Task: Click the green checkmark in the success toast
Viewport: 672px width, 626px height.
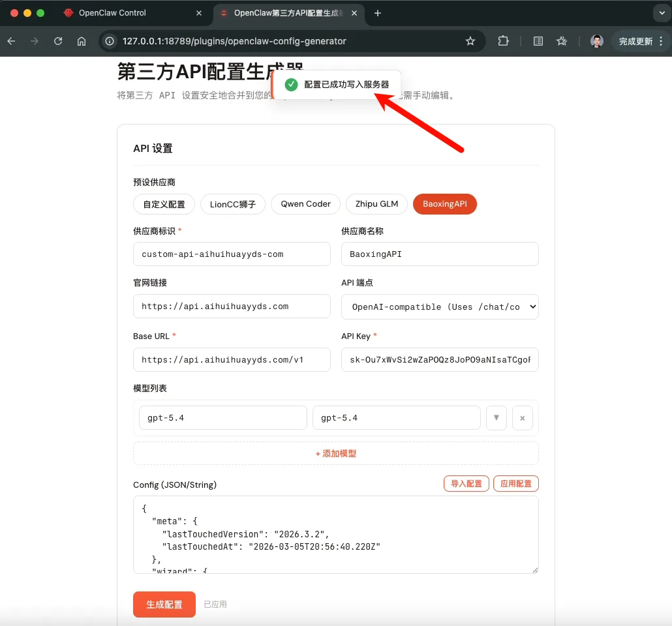Action: pos(292,85)
